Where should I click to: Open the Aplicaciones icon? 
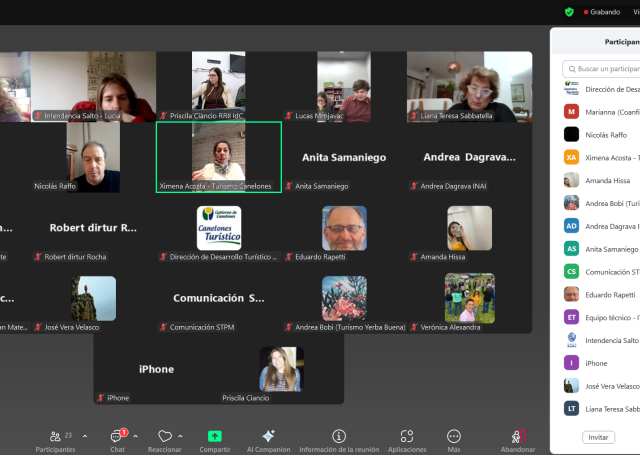point(407,436)
